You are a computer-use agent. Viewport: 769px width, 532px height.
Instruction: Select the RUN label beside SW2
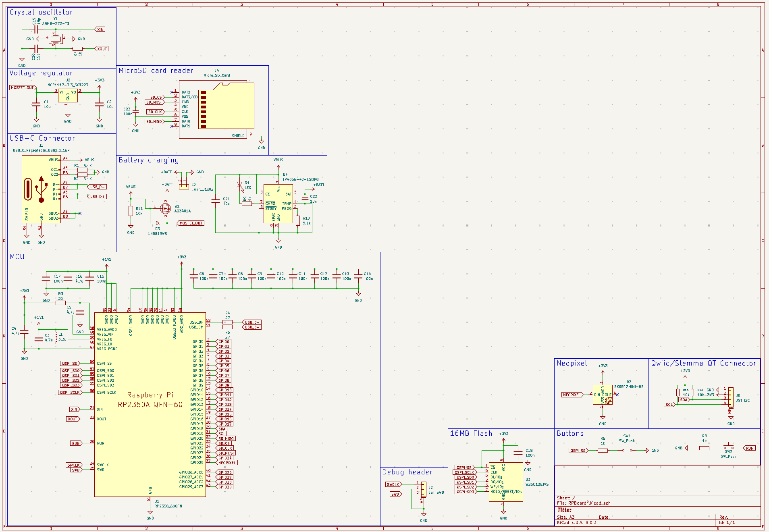pyautogui.click(x=750, y=448)
